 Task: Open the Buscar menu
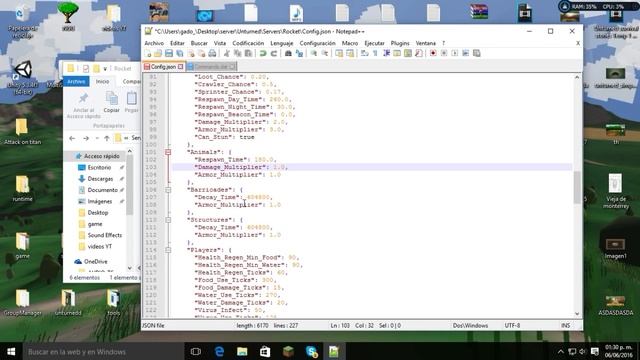pyautogui.click(x=199, y=43)
